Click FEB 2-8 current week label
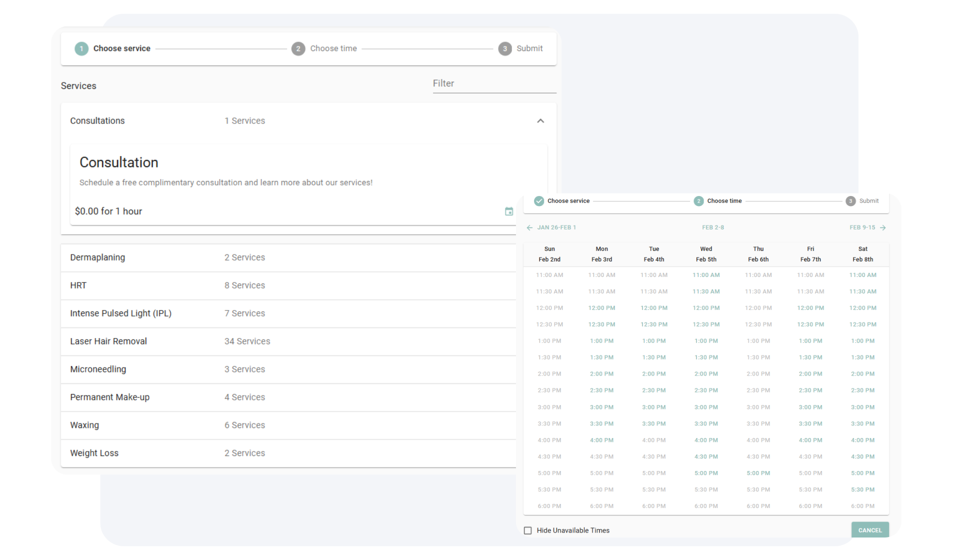 [x=713, y=227]
